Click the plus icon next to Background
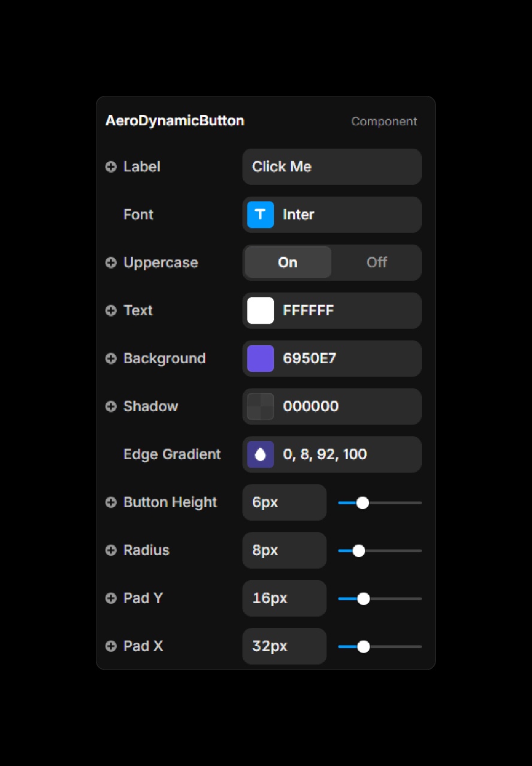Viewport: 532px width, 766px height. [x=111, y=358]
